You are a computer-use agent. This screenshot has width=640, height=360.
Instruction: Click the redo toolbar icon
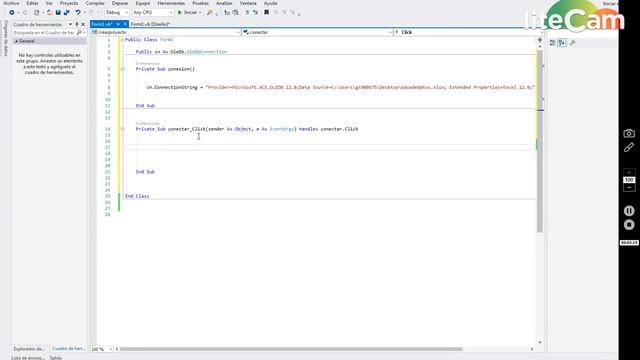[x=92, y=13]
